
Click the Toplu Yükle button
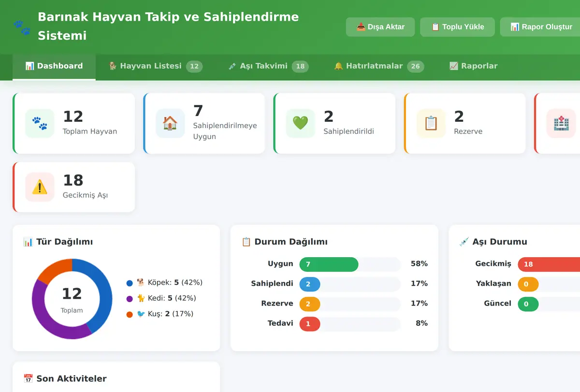[457, 27]
